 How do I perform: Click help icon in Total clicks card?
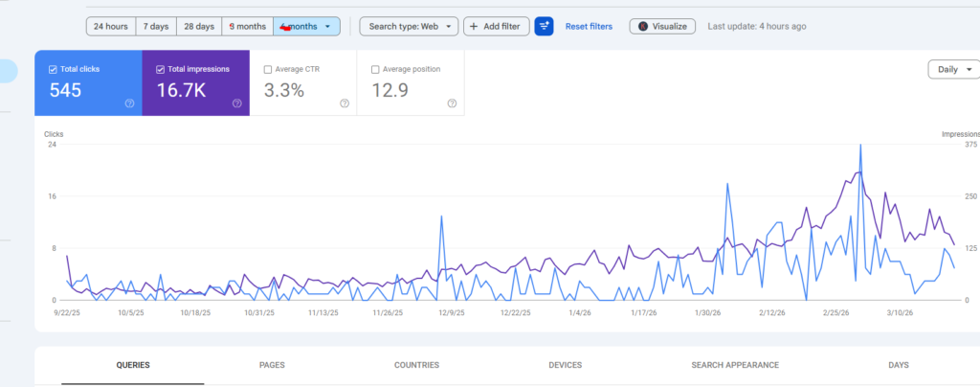point(129,103)
